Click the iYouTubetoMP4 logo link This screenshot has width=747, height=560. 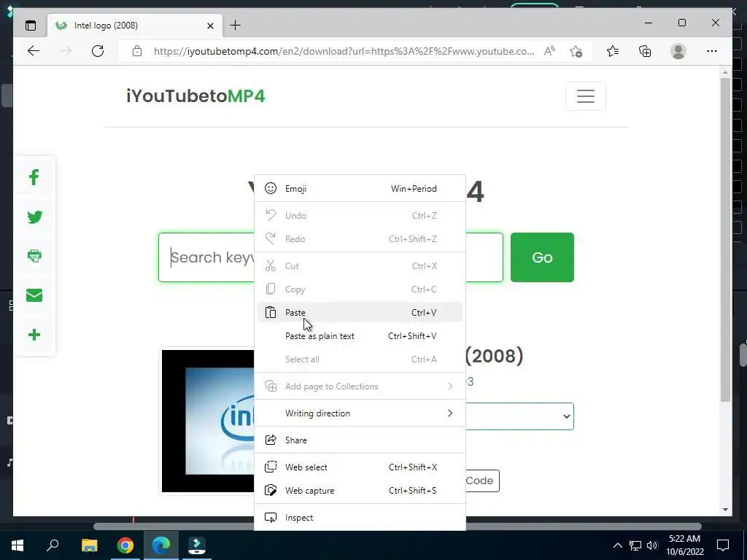196,96
